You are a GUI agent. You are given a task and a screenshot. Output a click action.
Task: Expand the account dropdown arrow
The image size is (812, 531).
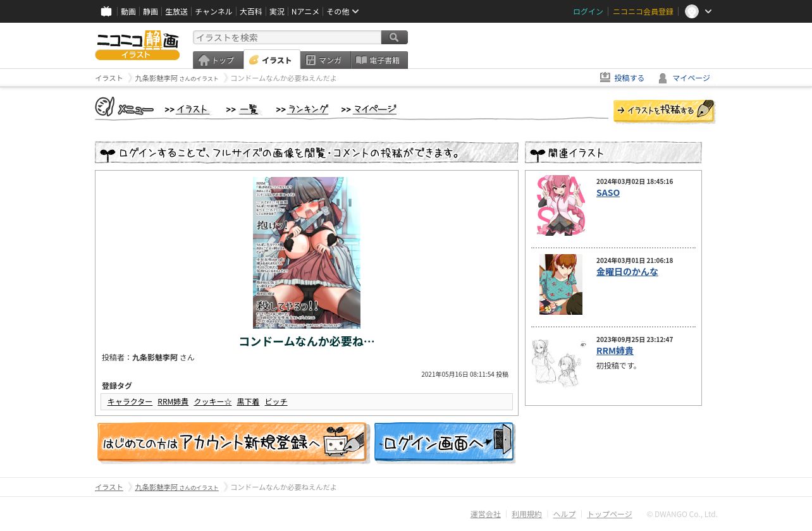click(x=708, y=11)
